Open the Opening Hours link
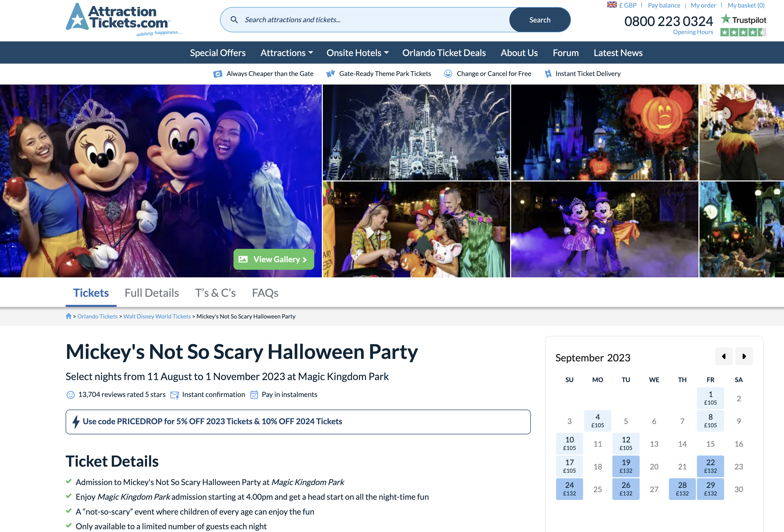784x532 pixels. [693, 32]
